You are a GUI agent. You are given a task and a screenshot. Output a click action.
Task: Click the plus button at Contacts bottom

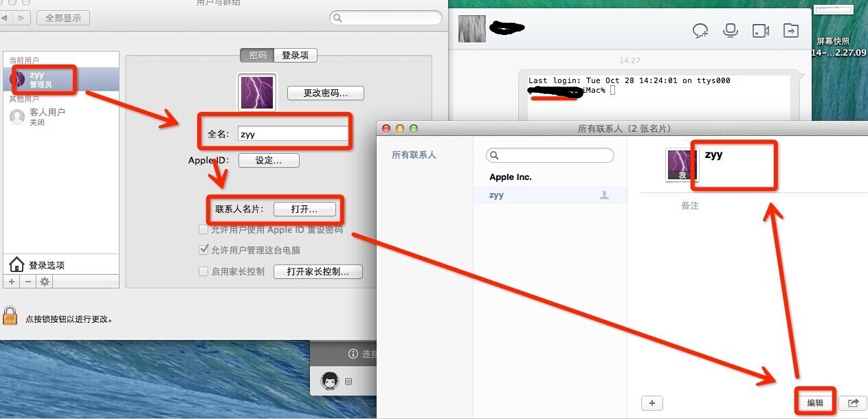(652, 403)
